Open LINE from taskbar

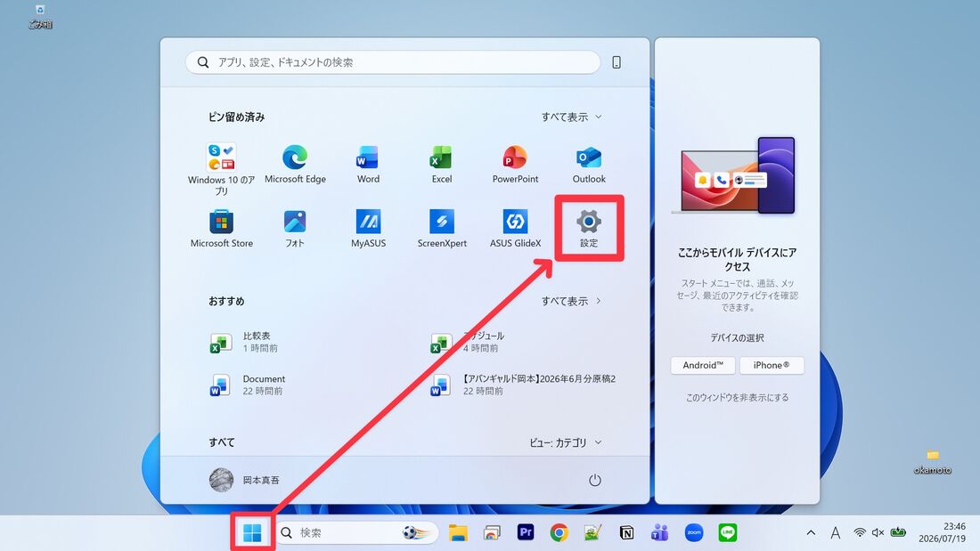(x=728, y=533)
